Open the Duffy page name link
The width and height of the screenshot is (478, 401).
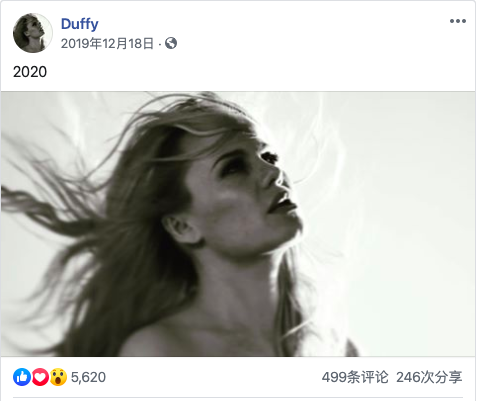(x=80, y=24)
